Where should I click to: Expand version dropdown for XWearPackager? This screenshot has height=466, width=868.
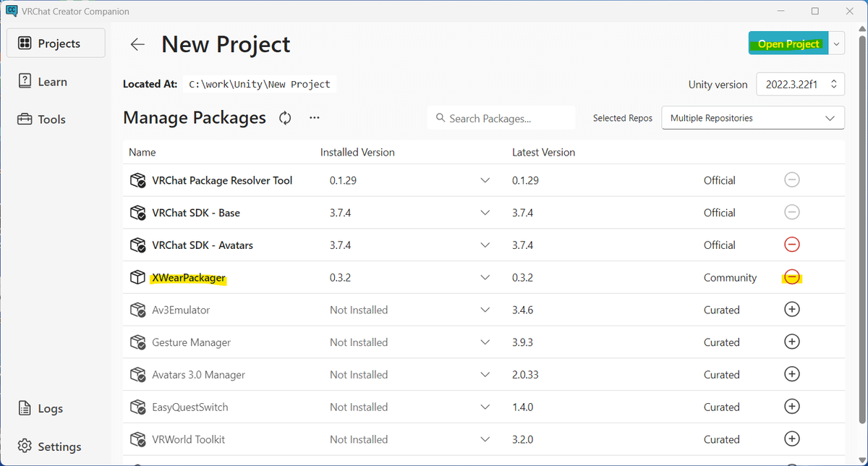coord(485,277)
